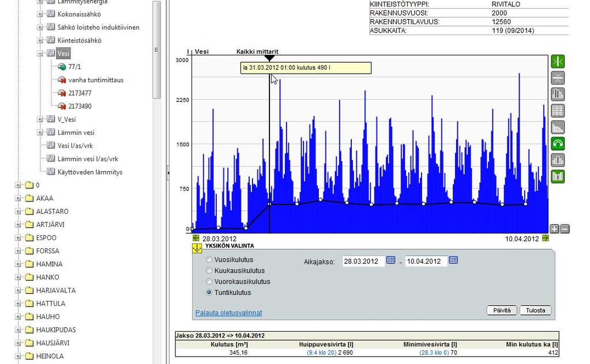Expand the AKAA folder
Viewport: 590px width, 364px height.
pyautogui.click(x=18, y=198)
